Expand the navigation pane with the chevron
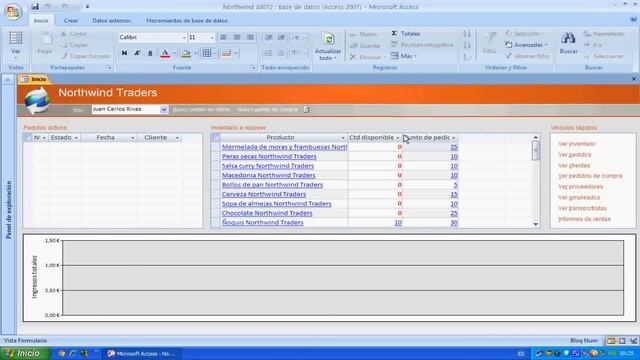The width and height of the screenshot is (640, 360). 7,80
